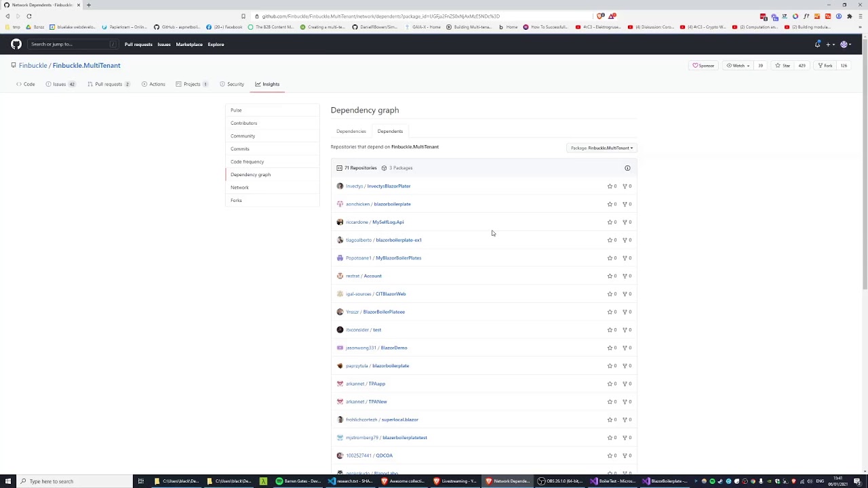Image resolution: width=868 pixels, height=488 pixels.
Task: Open the Package: Finbuckle.MultiTenant dropdown
Action: pyautogui.click(x=601, y=148)
